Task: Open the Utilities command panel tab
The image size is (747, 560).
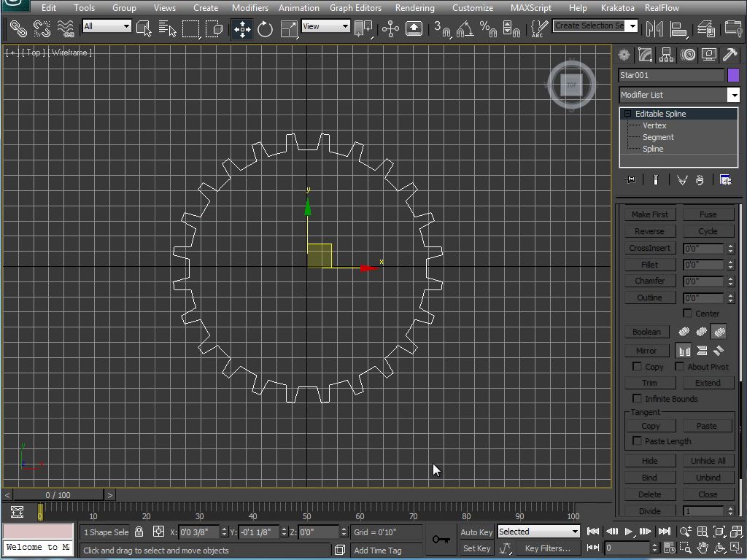Action: [x=729, y=55]
